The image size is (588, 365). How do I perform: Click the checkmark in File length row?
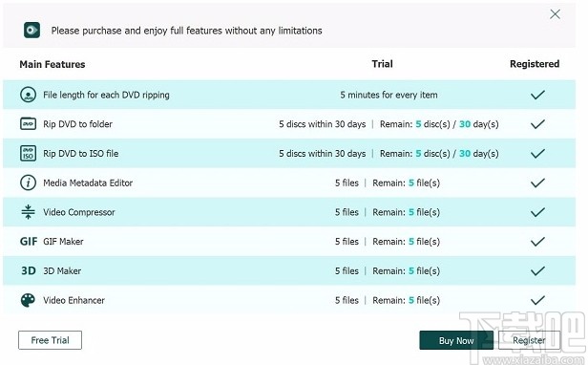click(x=537, y=95)
